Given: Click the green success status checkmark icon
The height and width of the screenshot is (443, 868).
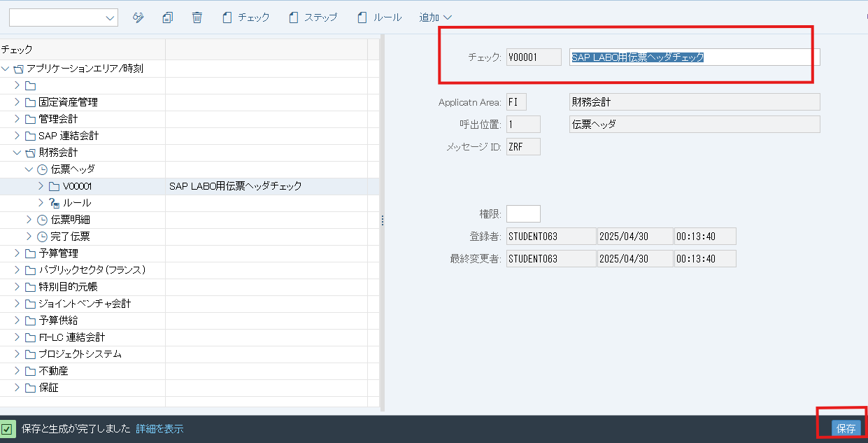Looking at the screenshot, I should tap(8, 429).
